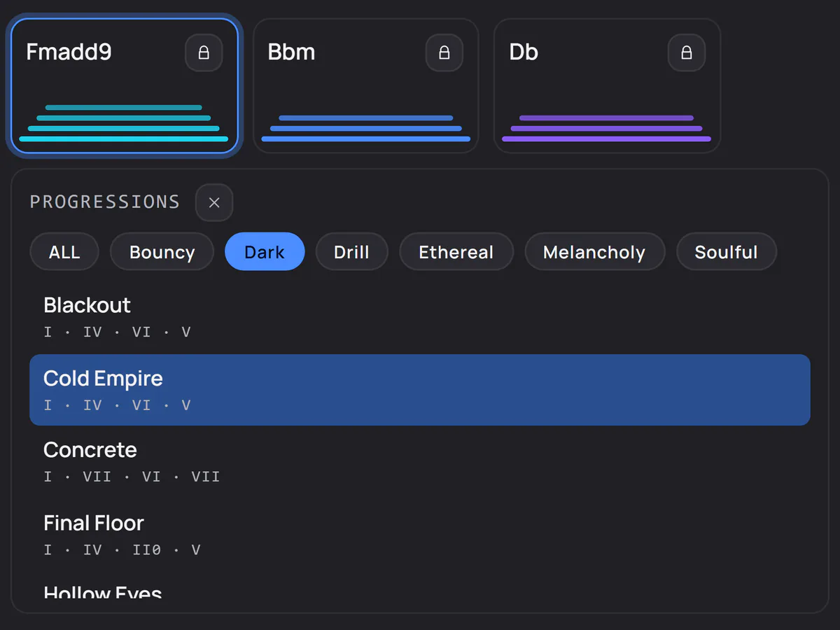840x630 pixels.
Task: Click the Fmadd9 chord name
Action: [x=69, y=52]
